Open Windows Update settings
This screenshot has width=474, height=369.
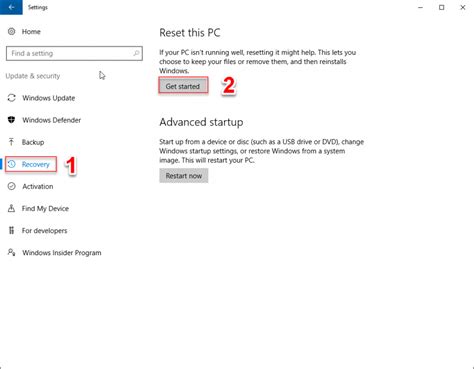49,98
